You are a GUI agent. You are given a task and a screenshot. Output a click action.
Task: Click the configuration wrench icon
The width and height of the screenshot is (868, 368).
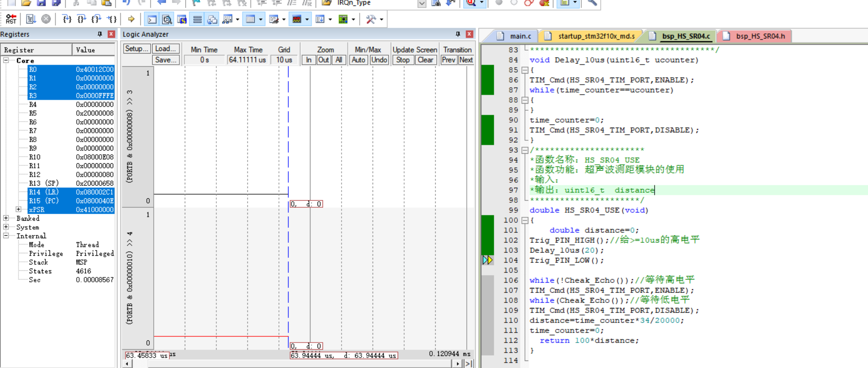pyautogui.click(x=592, y=3)
